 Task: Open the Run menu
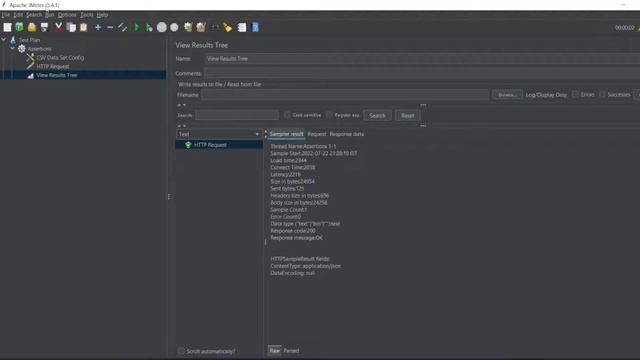coord(49,15)
